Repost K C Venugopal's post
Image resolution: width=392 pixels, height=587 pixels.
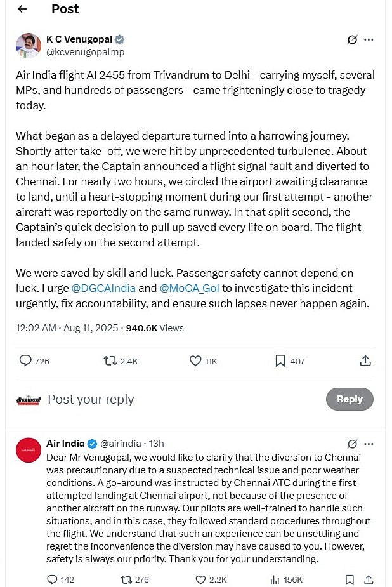click(110, 360)
